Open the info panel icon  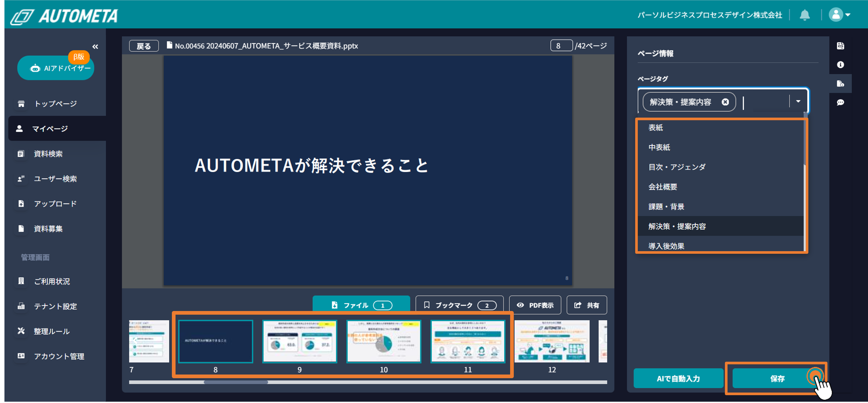pos(840,65)
